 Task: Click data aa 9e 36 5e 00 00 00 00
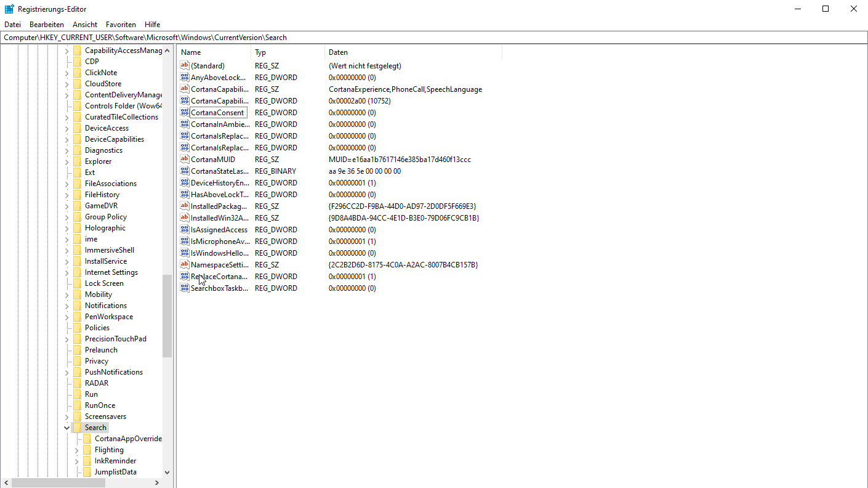pyautogui.click(x=364, y=171)
